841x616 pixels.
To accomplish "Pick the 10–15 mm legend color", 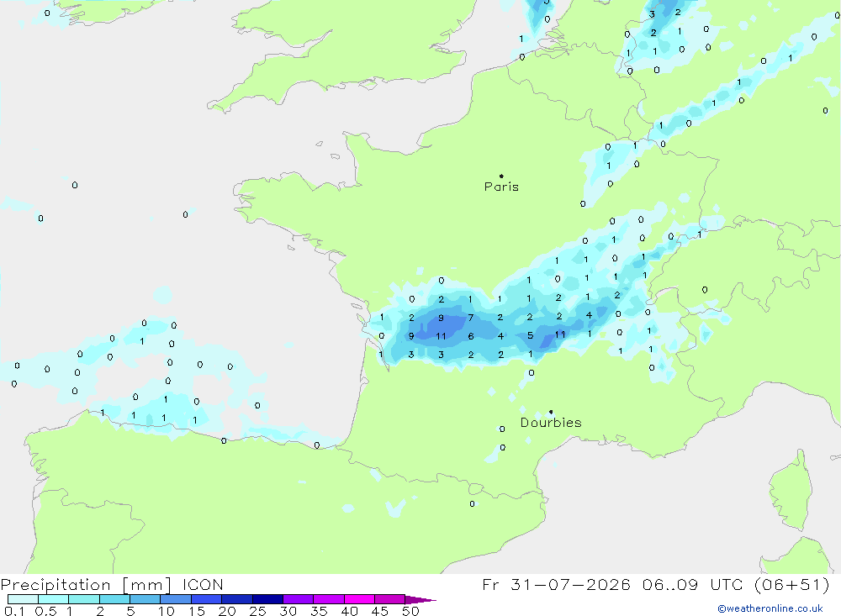I will click(176, 599).
